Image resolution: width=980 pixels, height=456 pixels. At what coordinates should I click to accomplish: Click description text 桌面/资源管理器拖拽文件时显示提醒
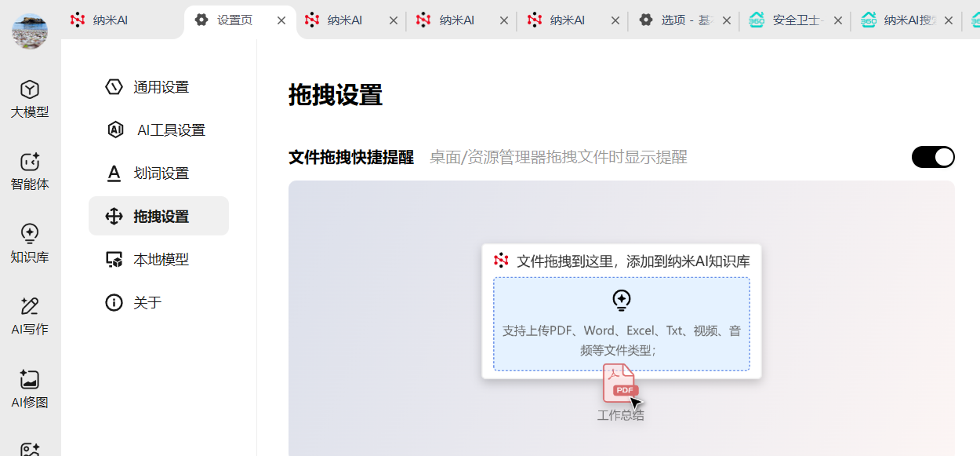point(558,157)
